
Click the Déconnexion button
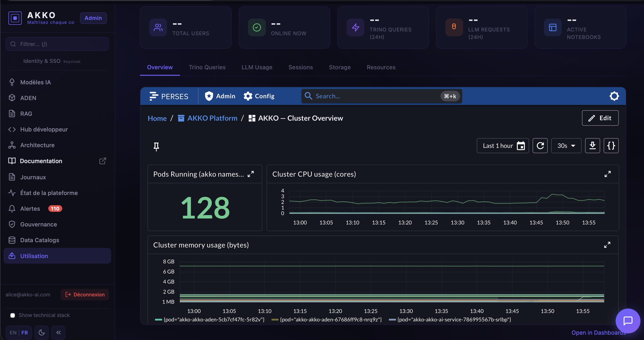pyautogui.click(x=85, y=295)
